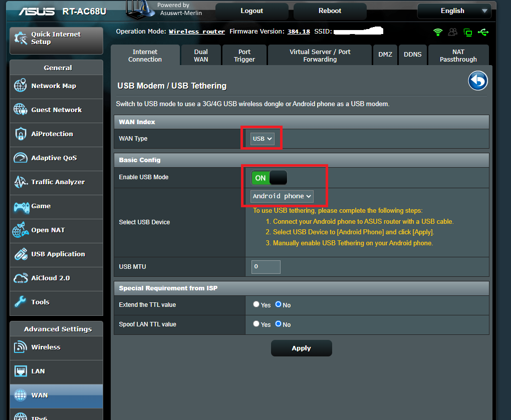
Task: Click the Game controller icon
Action: coord(22,207)
